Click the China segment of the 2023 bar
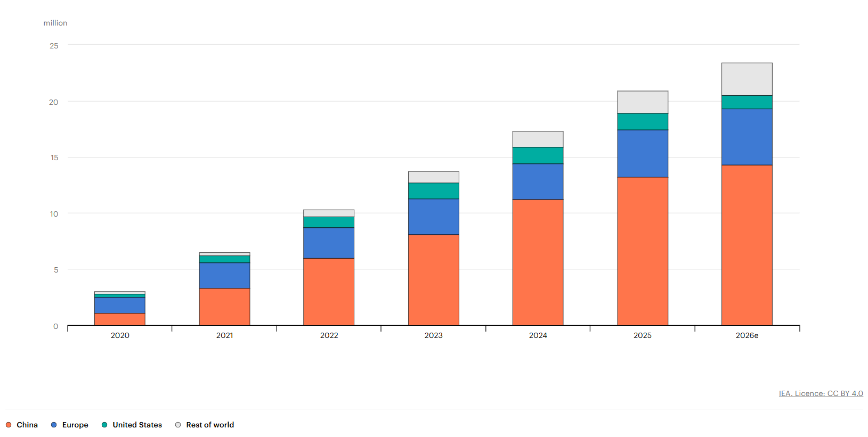 tap(434, 280)
